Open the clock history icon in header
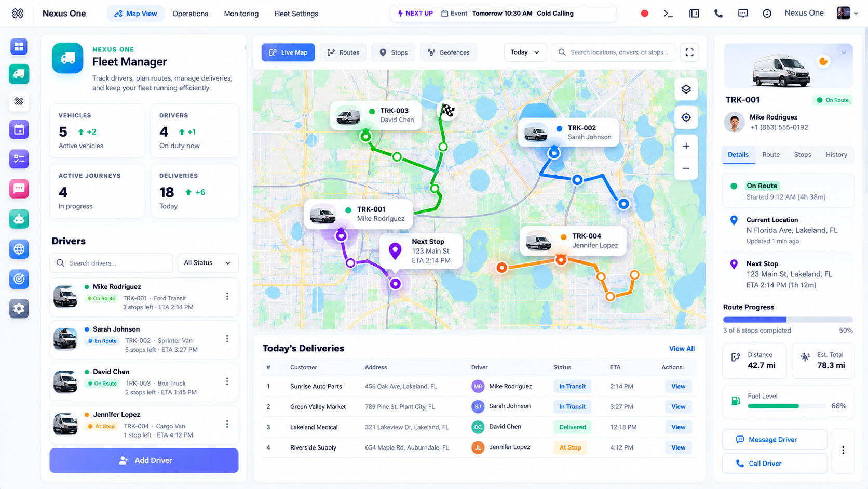868x489 pixels. click(767, 14)
